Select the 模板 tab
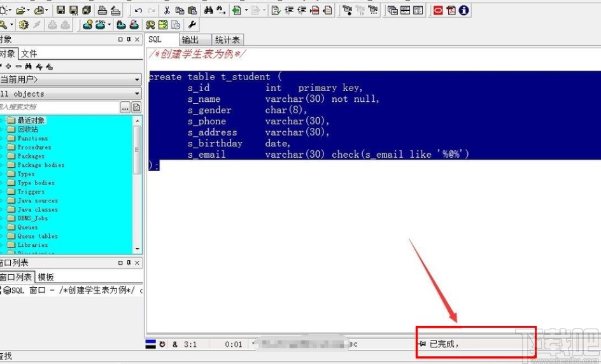This screenshot has width=601, height=364. (x=46, y=277)
